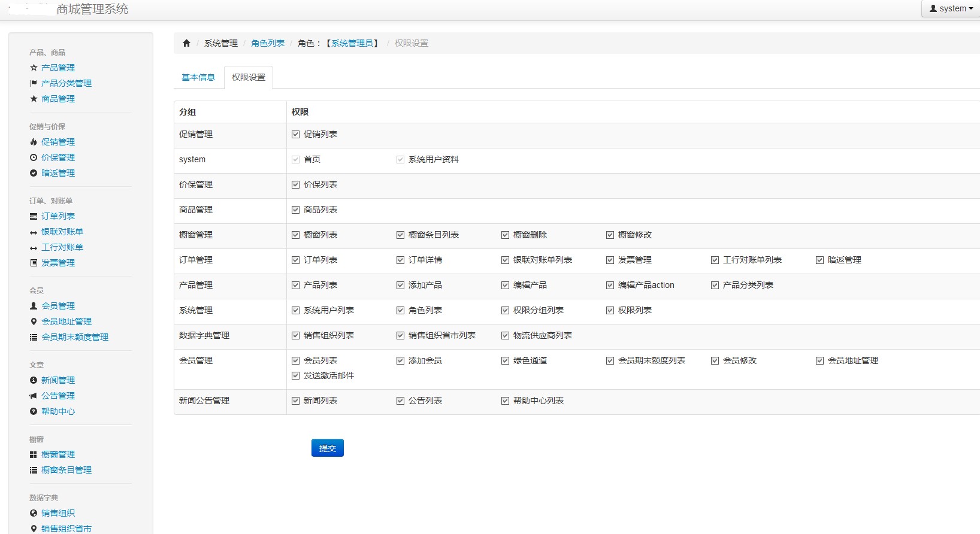Viewport: 980px width, 534px height.
Task: Click check-circle icon beside 暗返管理
Action: tap(34, 173)
